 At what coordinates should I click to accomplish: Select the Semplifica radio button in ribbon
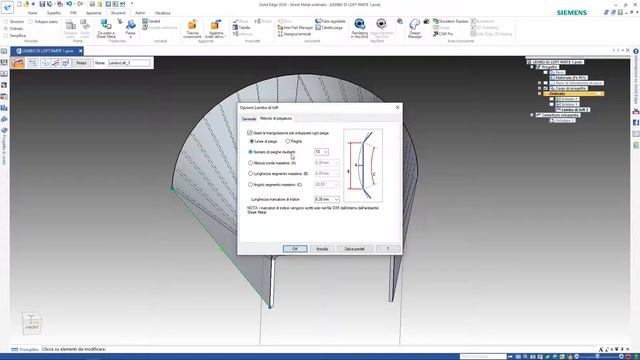tap(6, 36)
